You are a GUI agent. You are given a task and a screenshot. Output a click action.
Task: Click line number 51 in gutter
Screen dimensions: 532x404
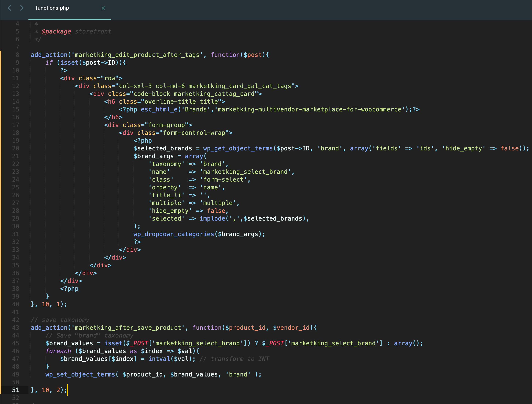pyautogui.click(x=16, y=390)
